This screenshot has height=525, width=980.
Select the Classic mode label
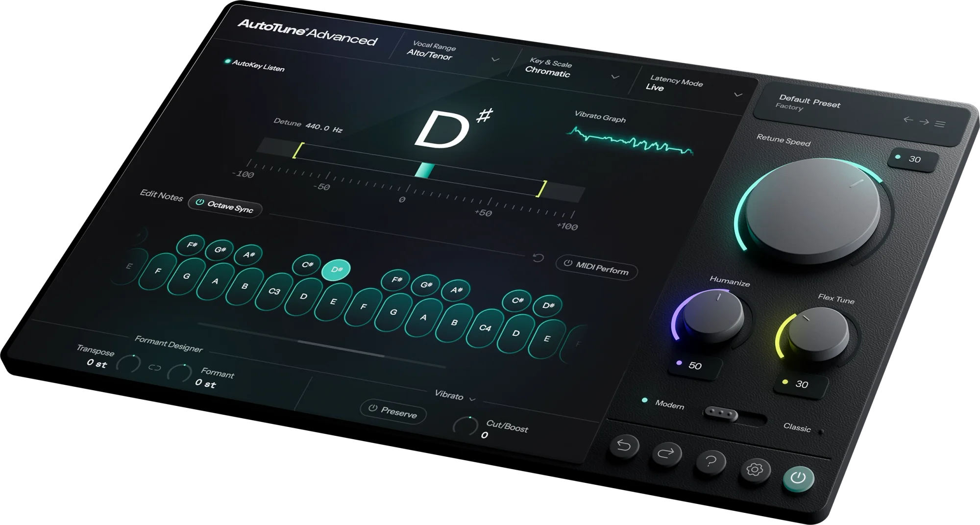point(797,427)
